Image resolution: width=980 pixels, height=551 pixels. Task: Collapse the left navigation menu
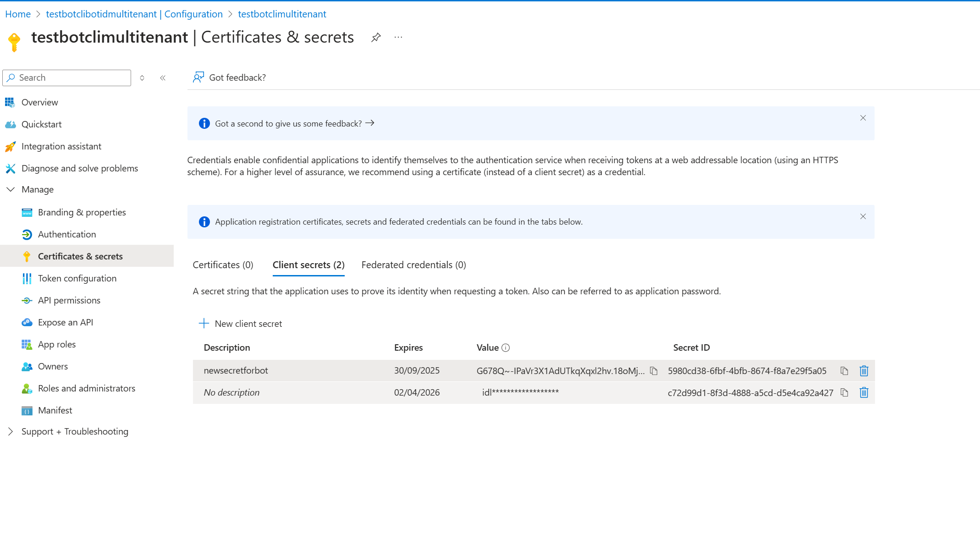(163, 78)
